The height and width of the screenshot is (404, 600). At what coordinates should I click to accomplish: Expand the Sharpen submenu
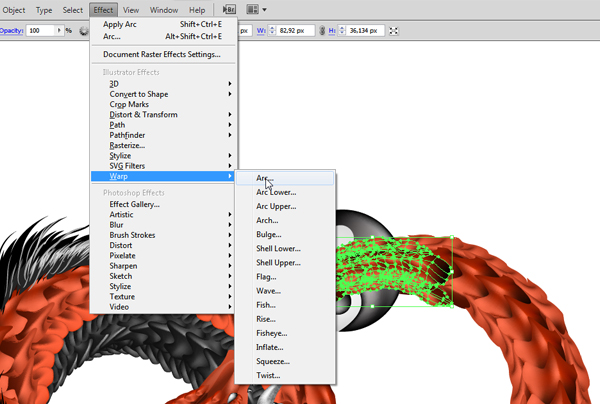click(163, 266)
